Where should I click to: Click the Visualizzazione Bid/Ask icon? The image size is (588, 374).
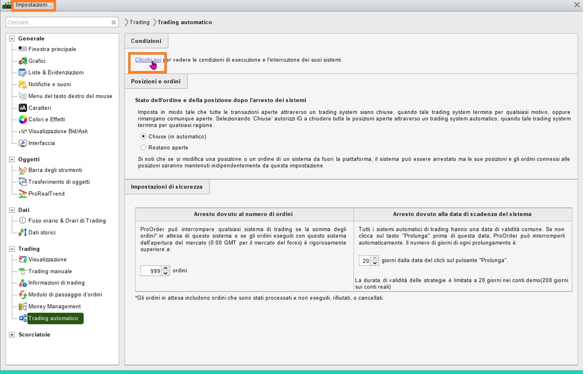22,131
